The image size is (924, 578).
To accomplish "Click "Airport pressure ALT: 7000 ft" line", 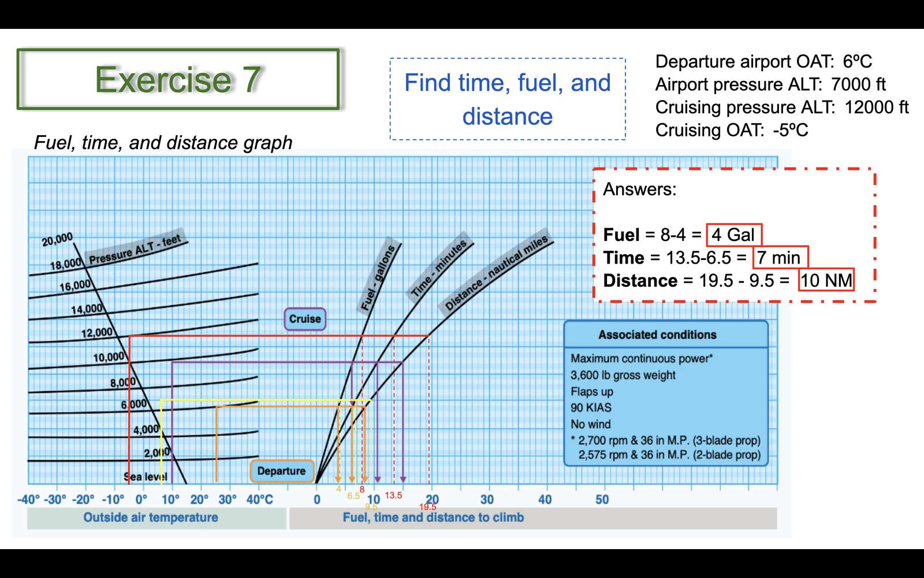I will coord(770,84).
